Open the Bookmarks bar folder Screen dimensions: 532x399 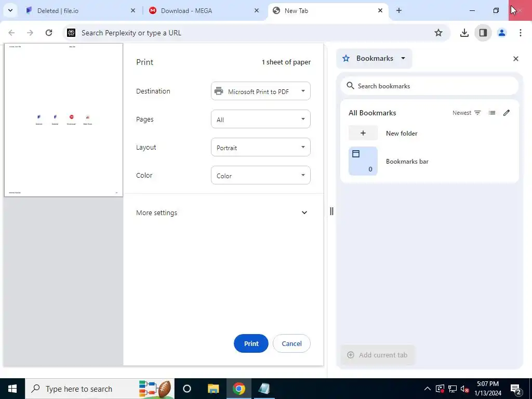430,161
